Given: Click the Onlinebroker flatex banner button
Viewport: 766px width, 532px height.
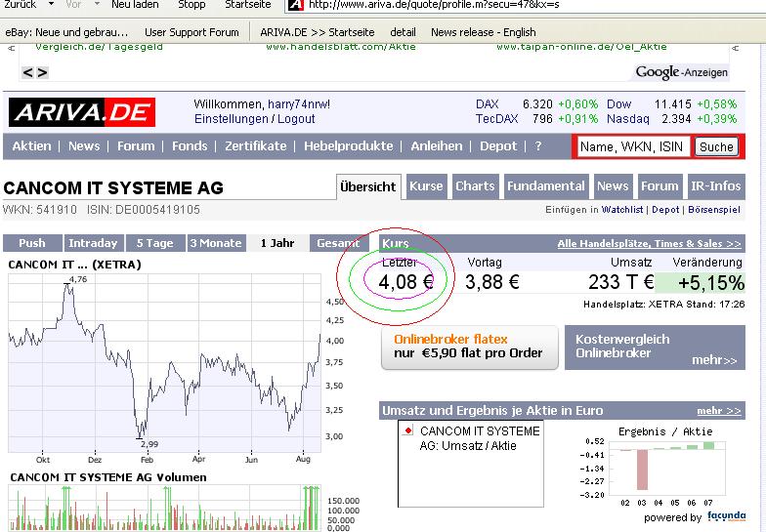Looking at the screenshot, I should tap(468, 347).
